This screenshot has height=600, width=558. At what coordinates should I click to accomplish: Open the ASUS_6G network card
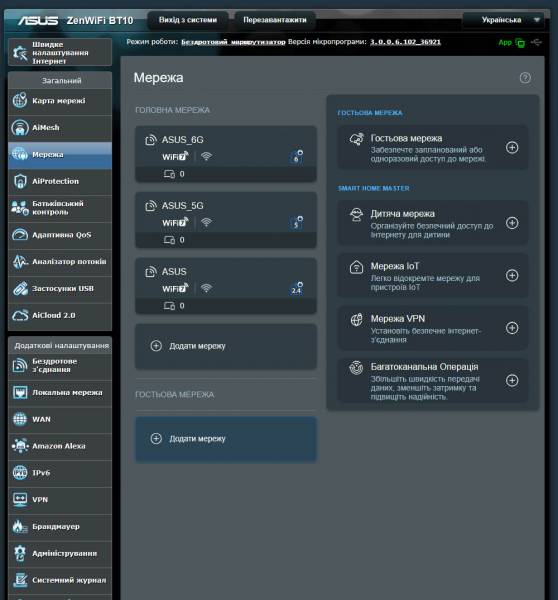(x=226, y=154)
